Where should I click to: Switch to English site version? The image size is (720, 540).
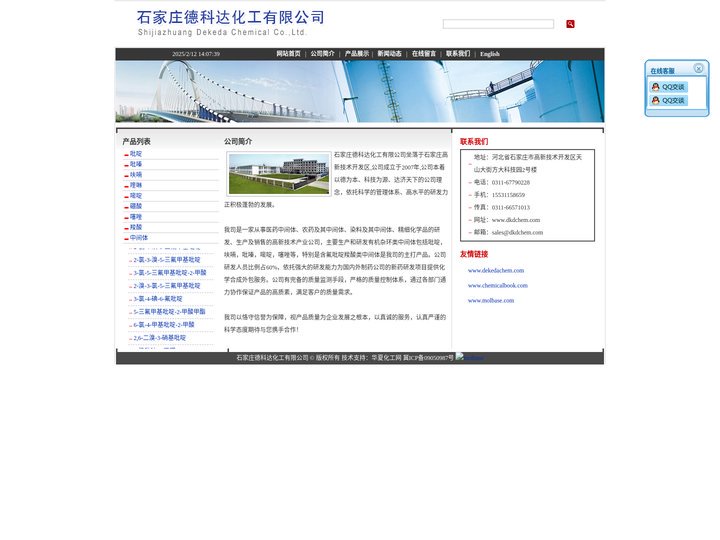coord(489,54)
